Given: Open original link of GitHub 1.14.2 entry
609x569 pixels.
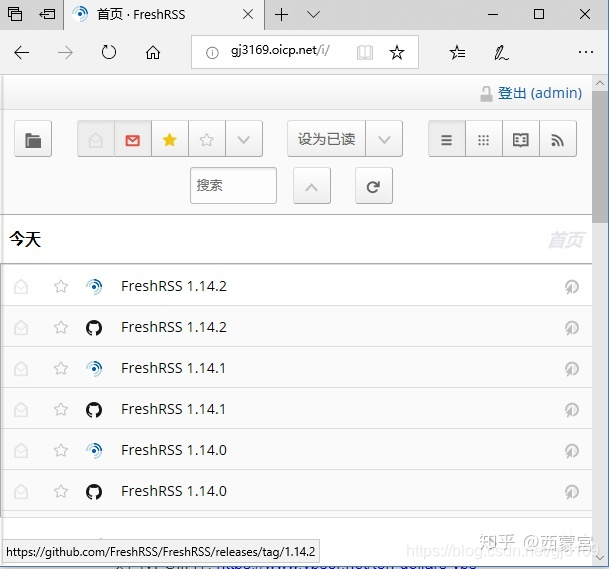Looking at the screenshot, I should pos(572,328).
